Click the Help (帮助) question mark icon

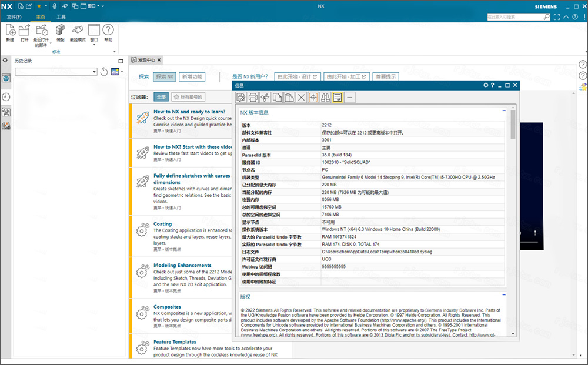(x=108, y=31)
